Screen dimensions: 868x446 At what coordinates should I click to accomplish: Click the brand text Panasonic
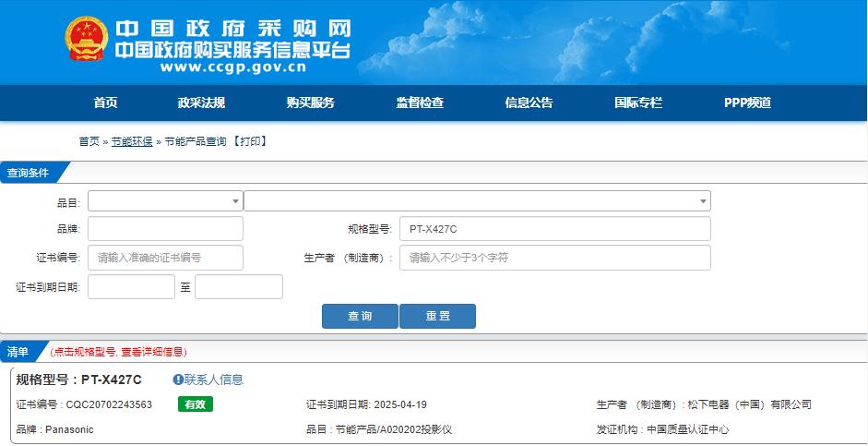click(x=69, y=429)
